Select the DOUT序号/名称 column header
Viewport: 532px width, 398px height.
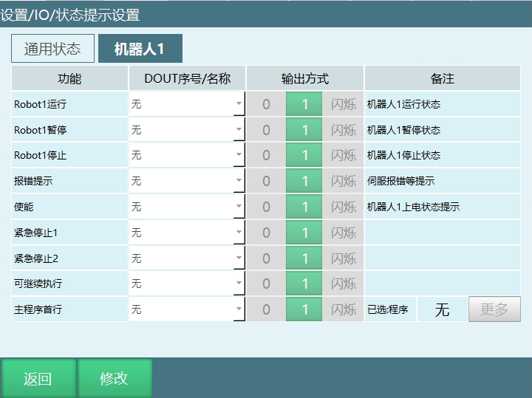point(187,78)
